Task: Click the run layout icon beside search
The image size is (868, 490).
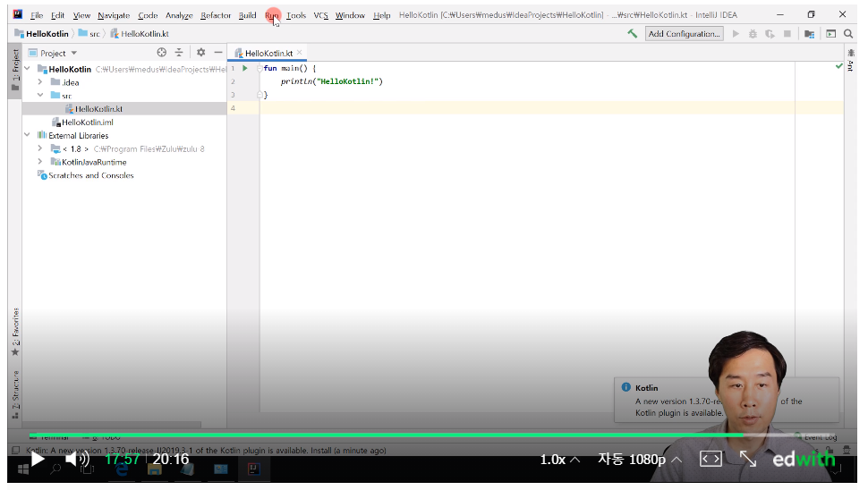Action: tap(831, 34)
